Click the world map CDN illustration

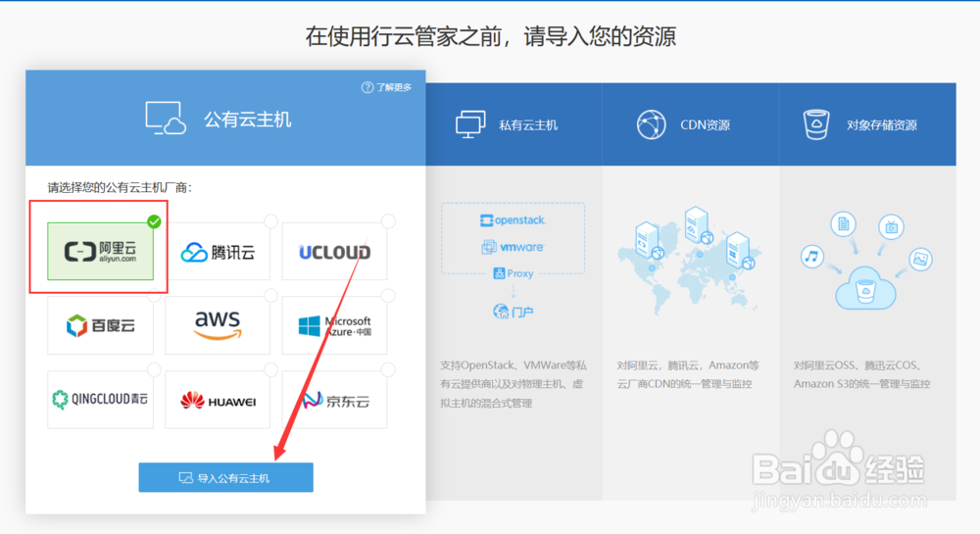point(689,261)
